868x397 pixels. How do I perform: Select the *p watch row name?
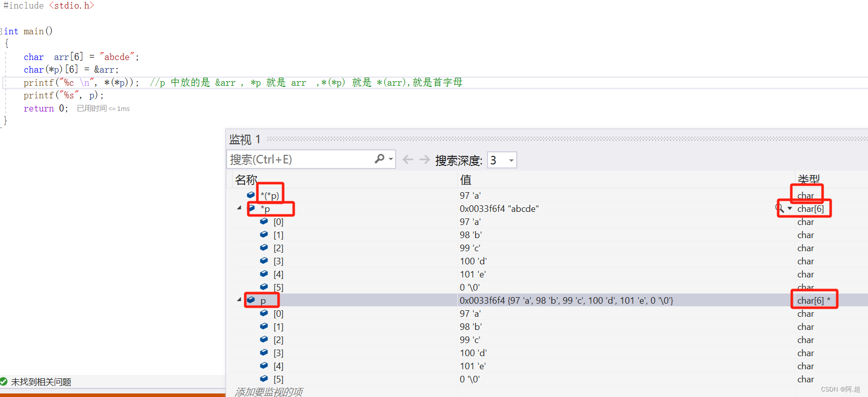[x=265, y=208]
